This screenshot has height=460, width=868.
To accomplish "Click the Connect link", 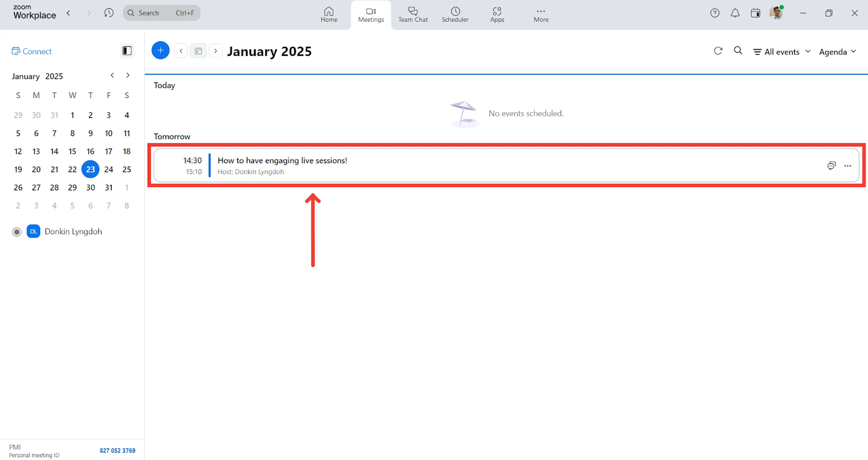I will point(32,52).
